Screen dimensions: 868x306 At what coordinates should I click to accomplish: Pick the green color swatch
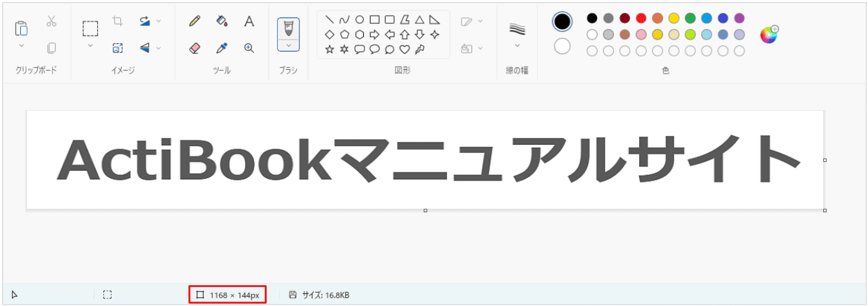pyautogui.click(x=690, y=18)
